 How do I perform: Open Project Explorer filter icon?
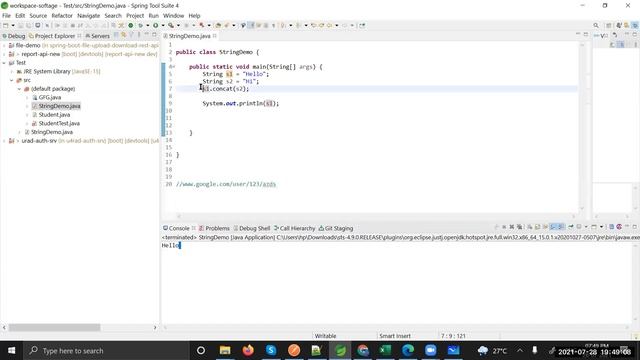coord(131,36)
